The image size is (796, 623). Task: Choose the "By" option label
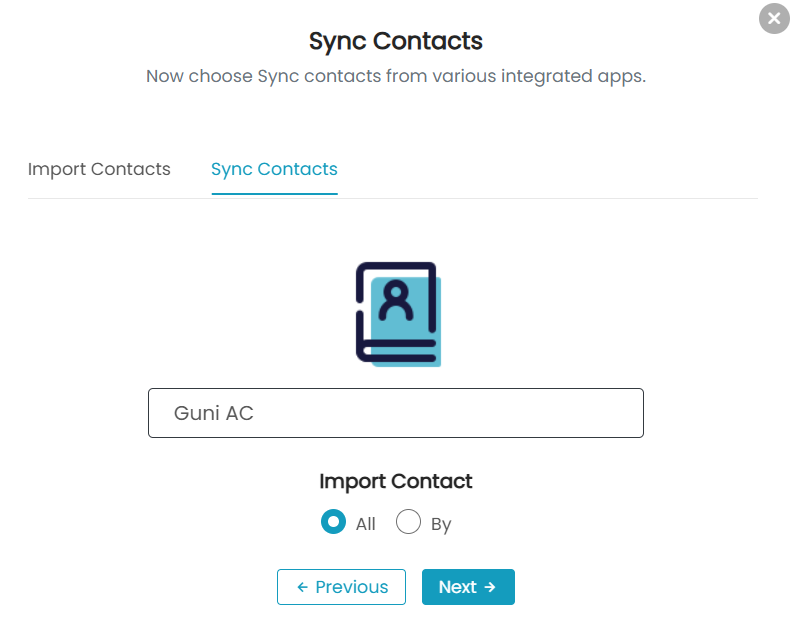click(441, 524)
